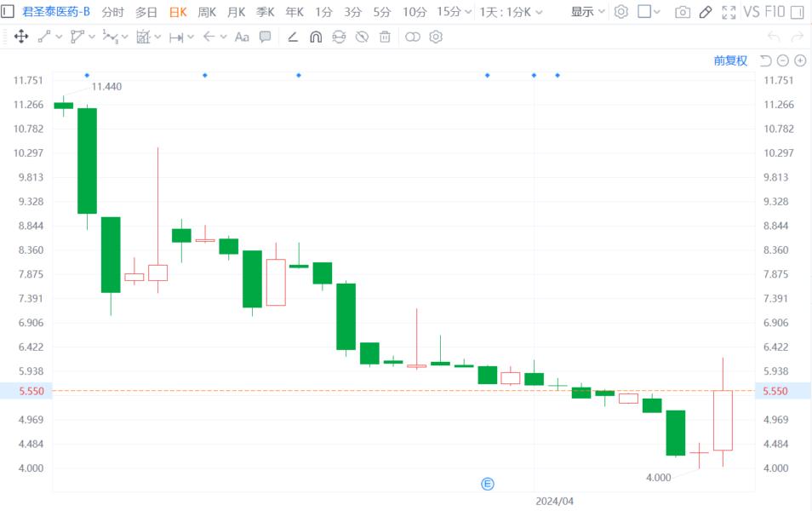Viewport: 812px width, 511px height.
Task: Zoom out chart with minus circle
Action: [x=783, y=60]
